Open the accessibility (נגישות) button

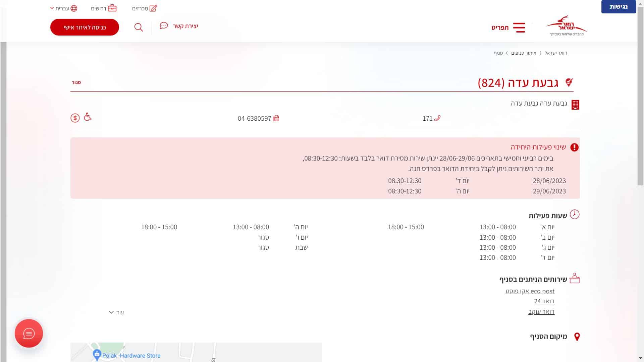click(x=619, y=7)
